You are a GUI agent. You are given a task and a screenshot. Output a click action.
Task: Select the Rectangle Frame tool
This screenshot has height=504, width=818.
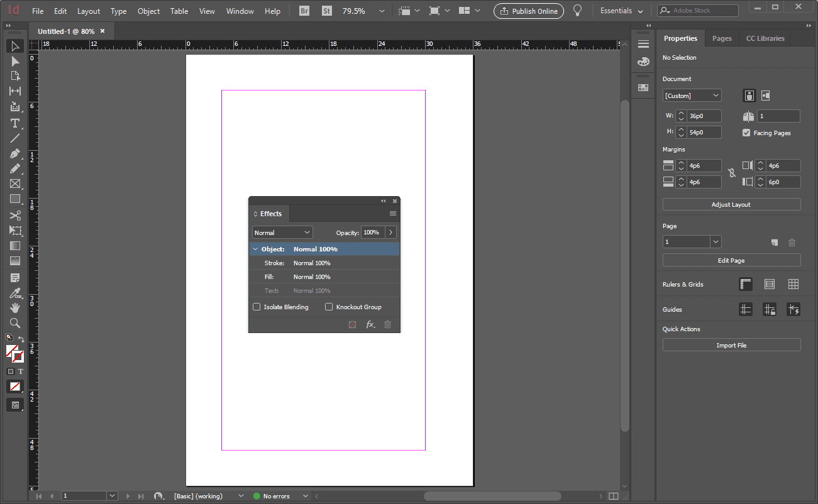click(15, 184)
